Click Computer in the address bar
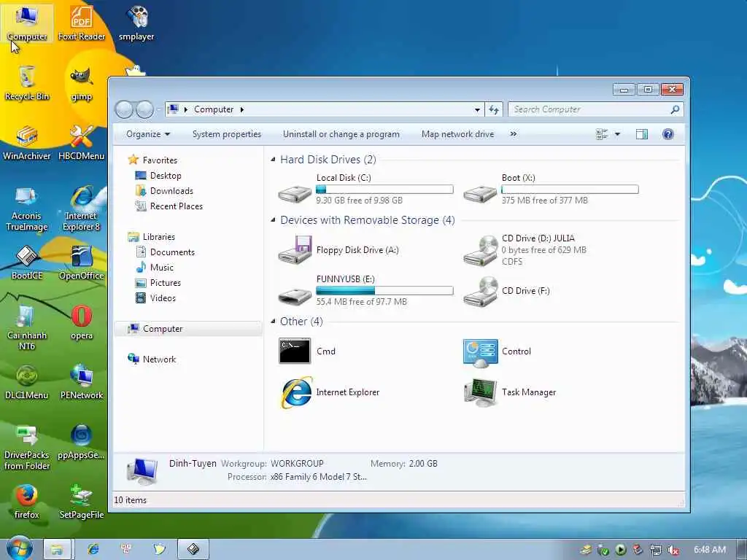747x560 pixels. point(214,109)
